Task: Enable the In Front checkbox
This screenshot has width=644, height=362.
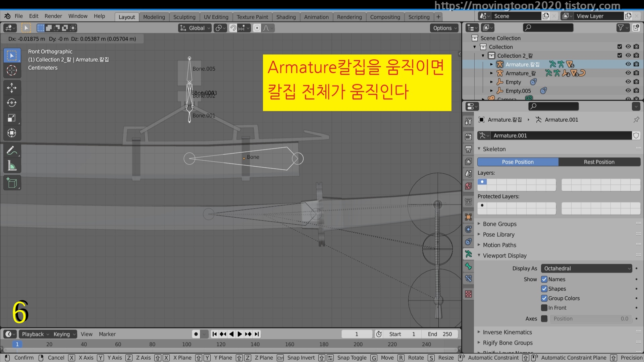Action: (x=544, y=308)
